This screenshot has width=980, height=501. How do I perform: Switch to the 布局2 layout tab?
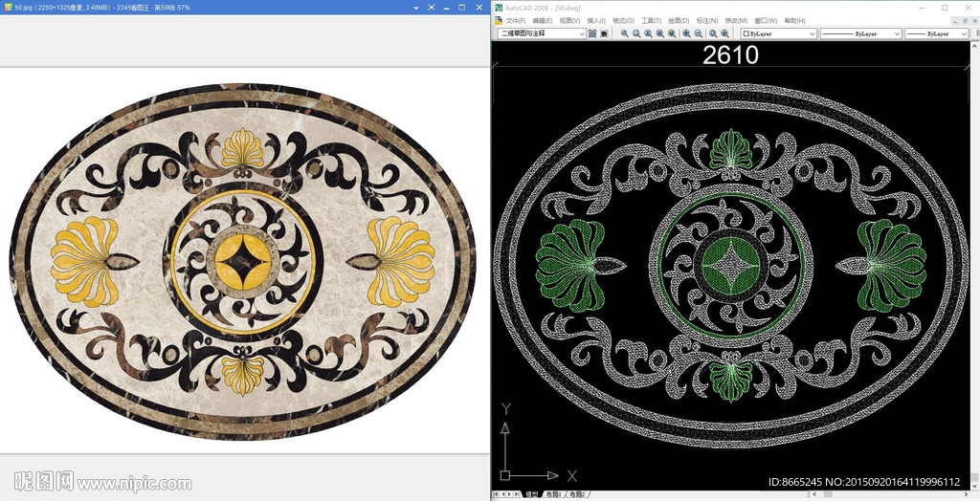click(575, 494)
